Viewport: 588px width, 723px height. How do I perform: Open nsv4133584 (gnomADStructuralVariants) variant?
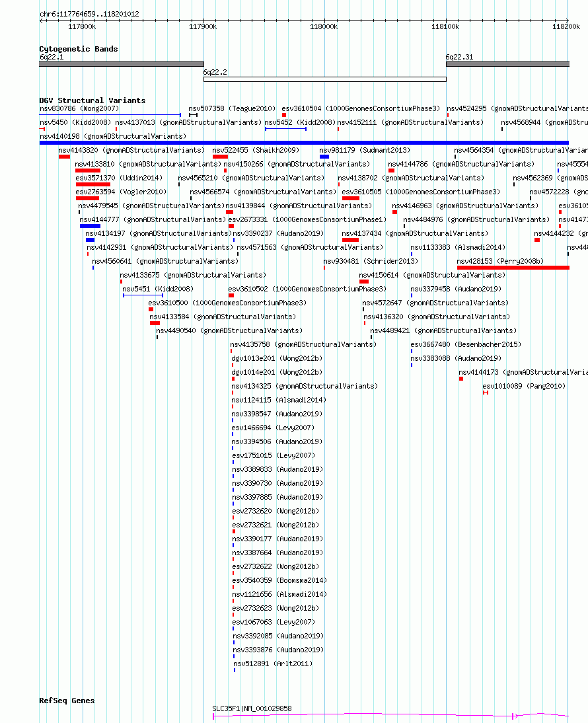(223, 317)
